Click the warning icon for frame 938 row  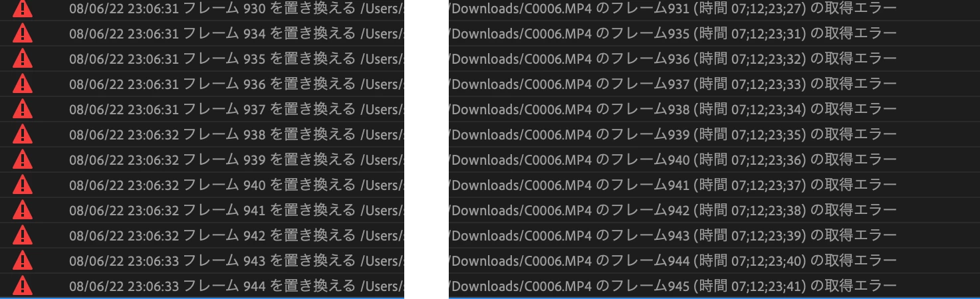(x=23, y=134)
